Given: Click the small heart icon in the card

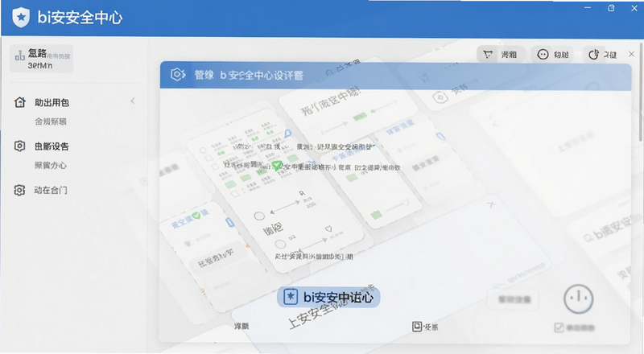Looking at the screenshot, I should 328,228.
